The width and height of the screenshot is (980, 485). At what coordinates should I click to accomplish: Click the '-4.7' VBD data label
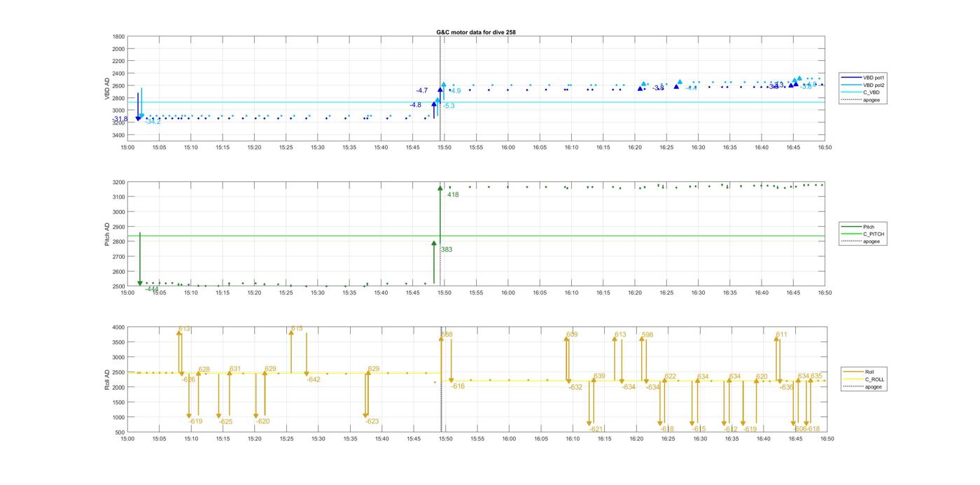coord(421,90)
